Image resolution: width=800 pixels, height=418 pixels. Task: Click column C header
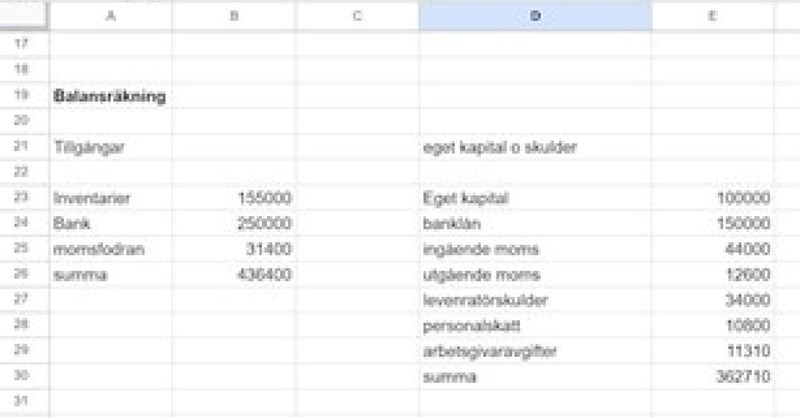click(357, 16)
